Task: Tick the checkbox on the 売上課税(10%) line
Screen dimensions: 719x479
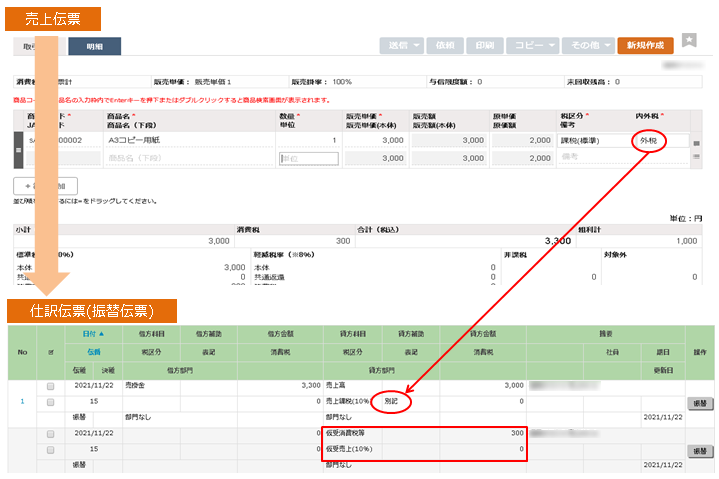Action: point(51,402)
